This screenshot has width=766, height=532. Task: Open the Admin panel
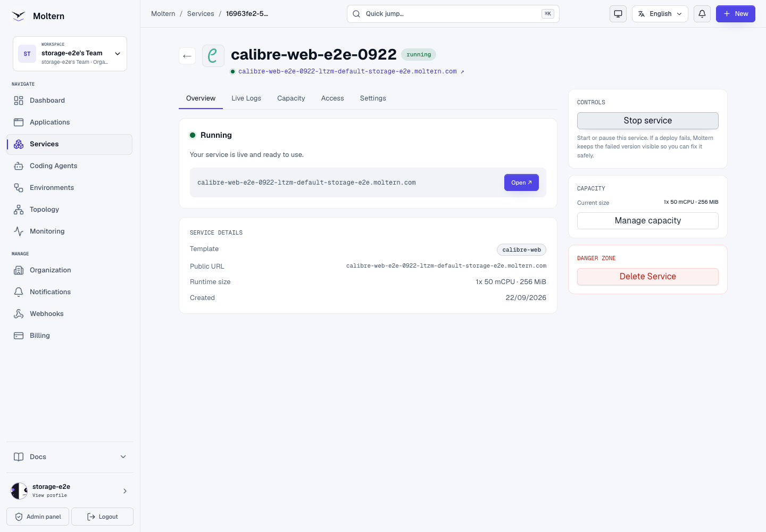point(38,517)
